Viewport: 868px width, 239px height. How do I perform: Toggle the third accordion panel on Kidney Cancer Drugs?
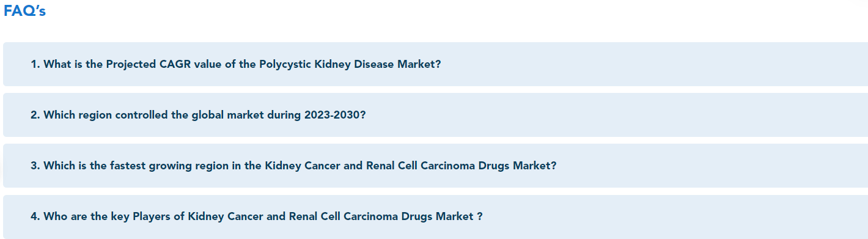click(435, 166)
